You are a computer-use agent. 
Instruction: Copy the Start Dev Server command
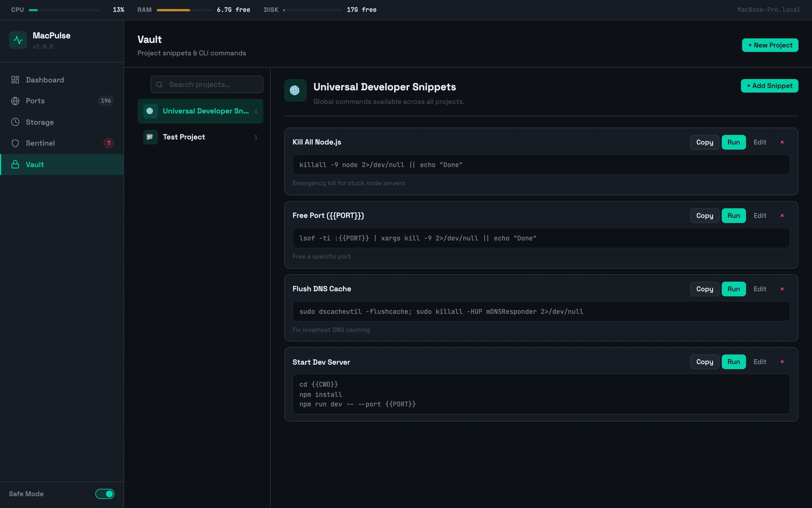click(x=705, y=362)
